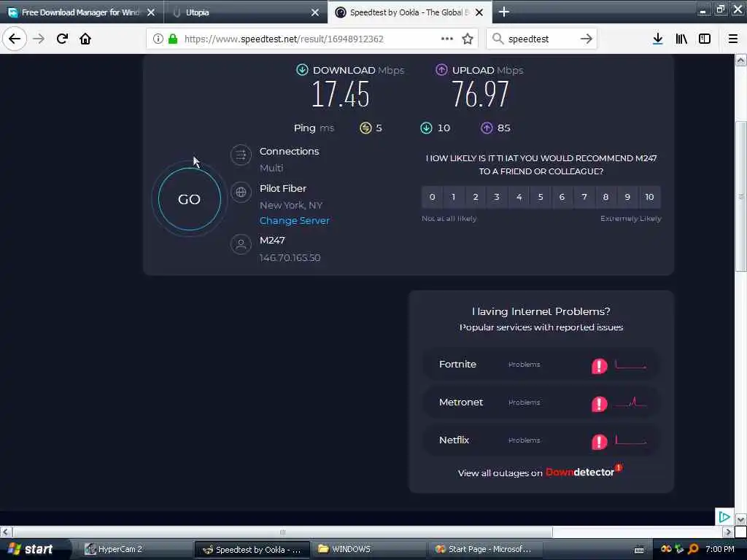Open the Fortnite problems row
This screenshot has width=747, height=560.
(541, 365)
